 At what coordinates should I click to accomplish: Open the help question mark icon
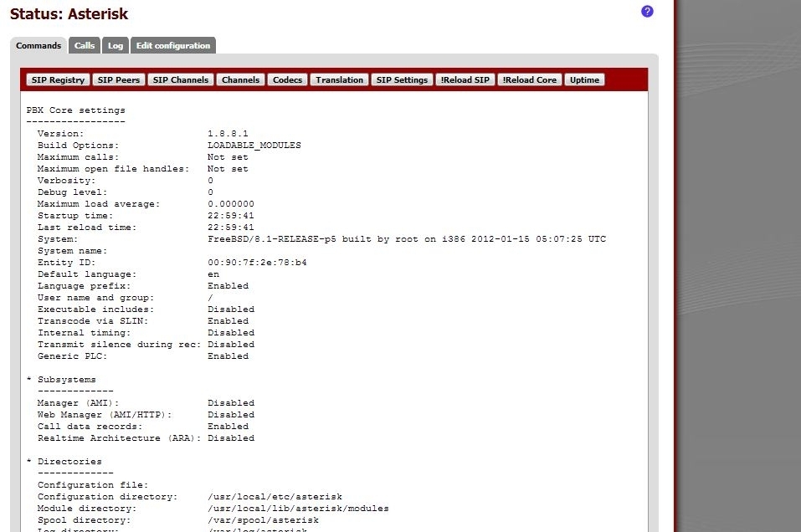646,12
